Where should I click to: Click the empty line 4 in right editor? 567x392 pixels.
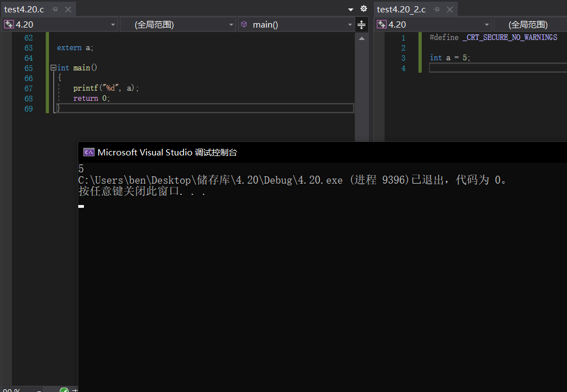pos(498,68)
